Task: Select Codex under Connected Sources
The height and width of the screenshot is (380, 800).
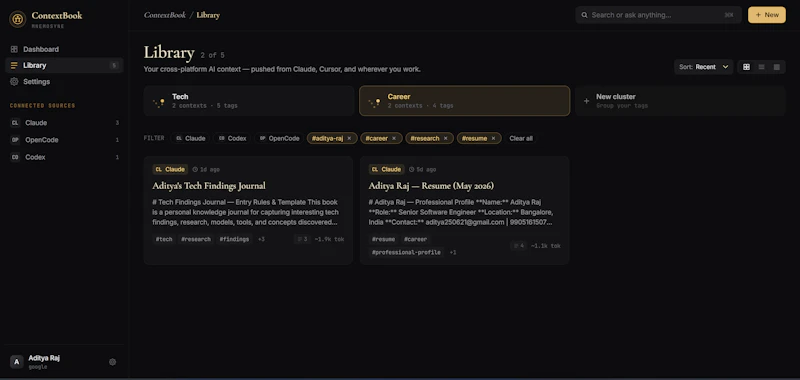Action: (x=64, y=157)
